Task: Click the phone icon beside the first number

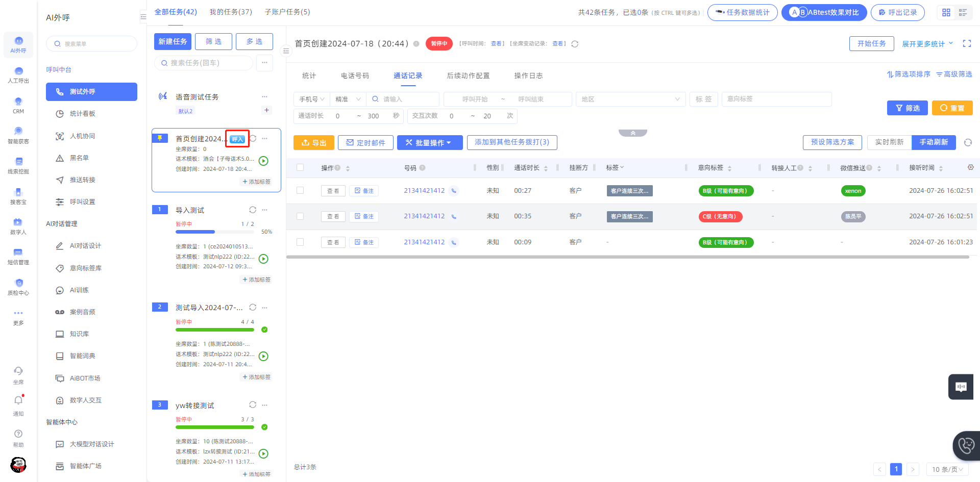Action: click(x=454, y=191)
